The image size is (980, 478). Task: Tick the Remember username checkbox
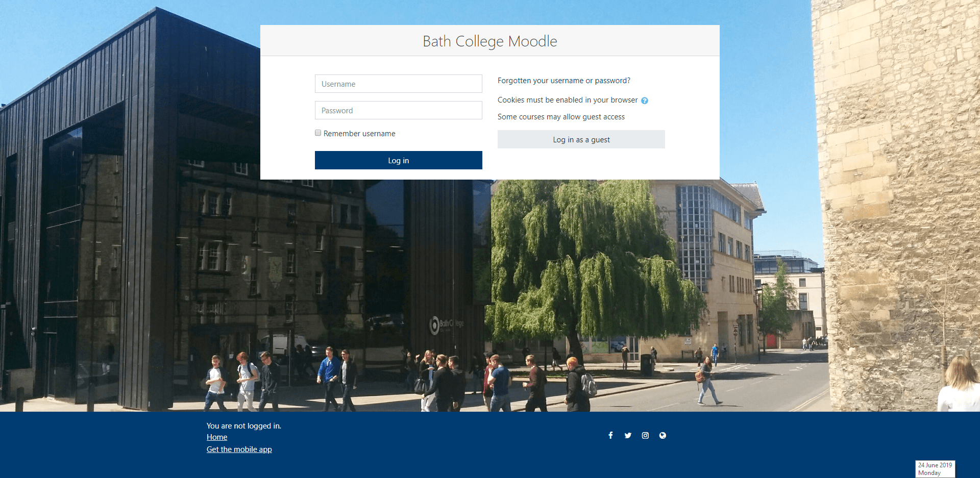tap(318, 133)
